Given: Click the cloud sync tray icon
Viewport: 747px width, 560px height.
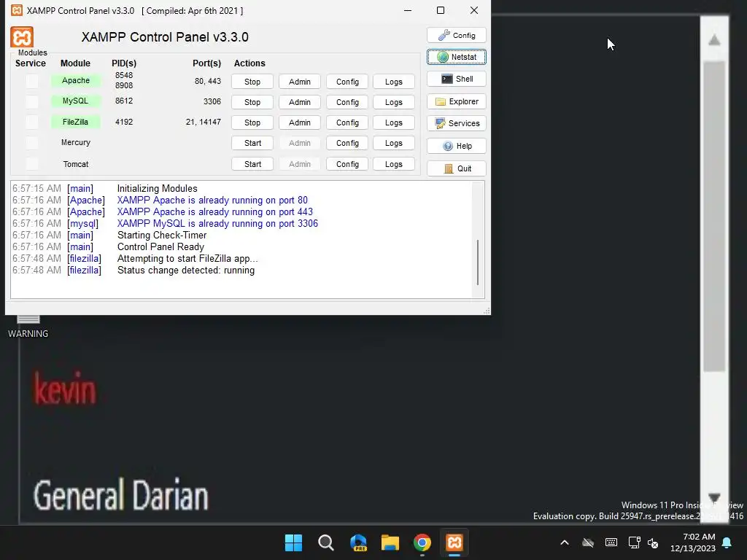Looking at the screenshot, I should (x=588, y=542).
